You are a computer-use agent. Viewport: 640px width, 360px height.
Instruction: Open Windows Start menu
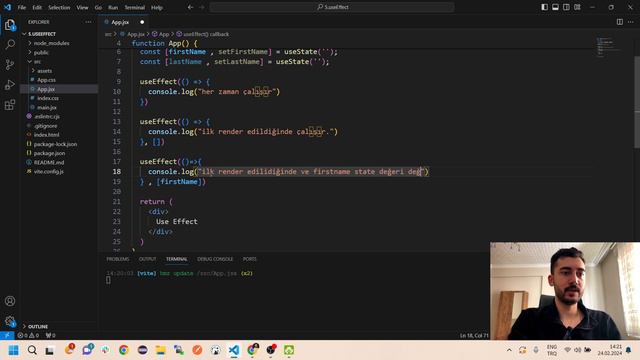point(13,350)
